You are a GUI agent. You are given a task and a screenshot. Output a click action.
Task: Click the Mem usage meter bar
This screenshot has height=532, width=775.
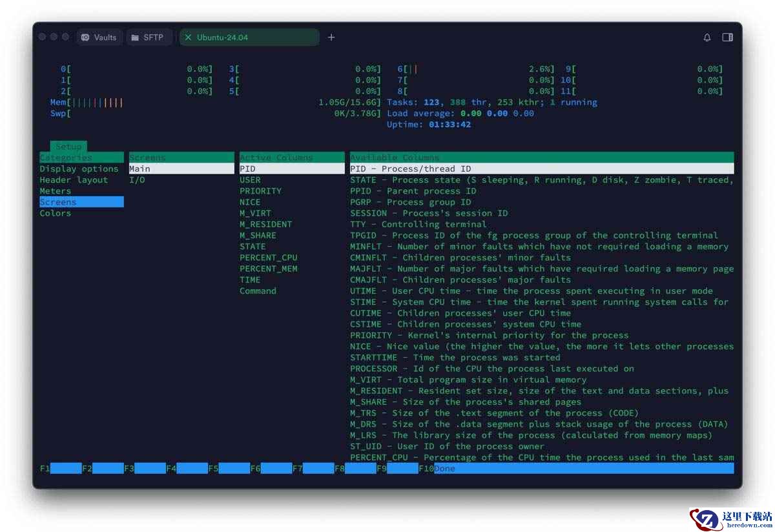coord(216,102)
